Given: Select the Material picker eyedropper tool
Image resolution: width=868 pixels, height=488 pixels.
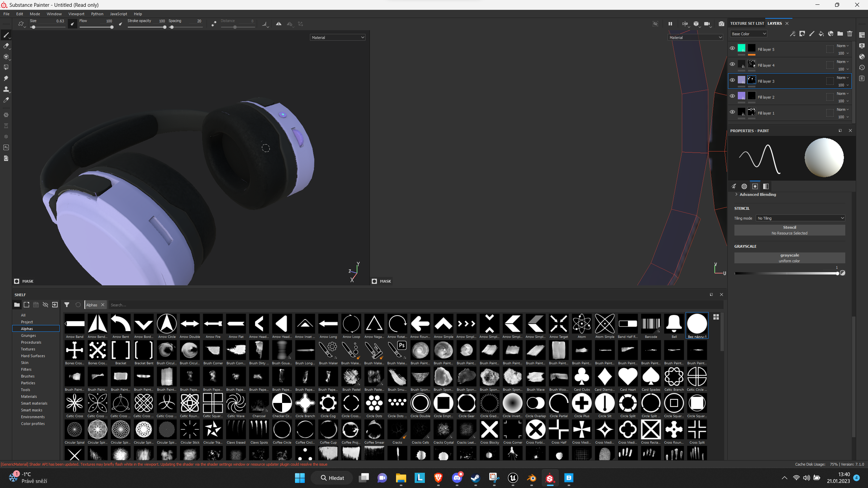Looking at the screenshot, I should coord(6,100).
